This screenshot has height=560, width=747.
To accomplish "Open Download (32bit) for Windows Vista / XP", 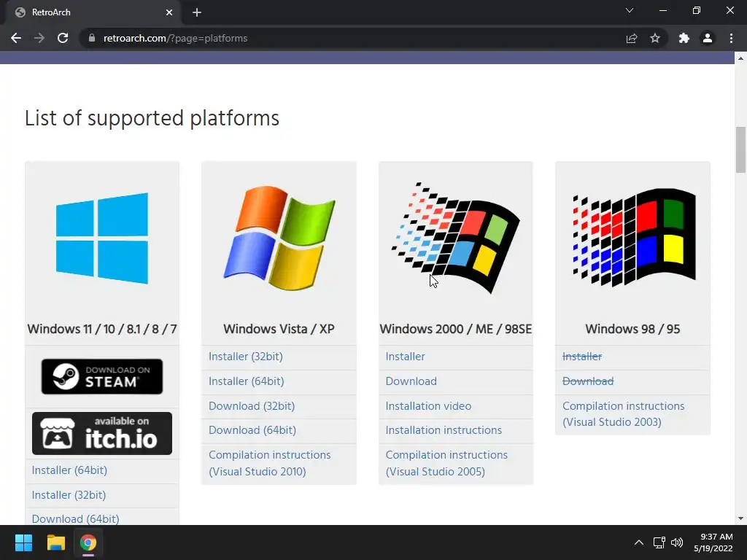I will (252, 406).
